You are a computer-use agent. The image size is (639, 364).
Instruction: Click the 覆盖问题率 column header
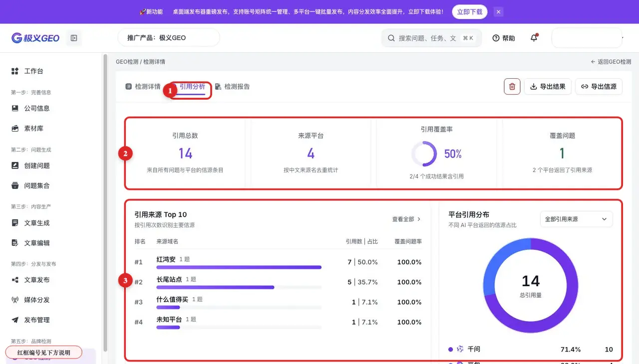click(x=408, y=241)
